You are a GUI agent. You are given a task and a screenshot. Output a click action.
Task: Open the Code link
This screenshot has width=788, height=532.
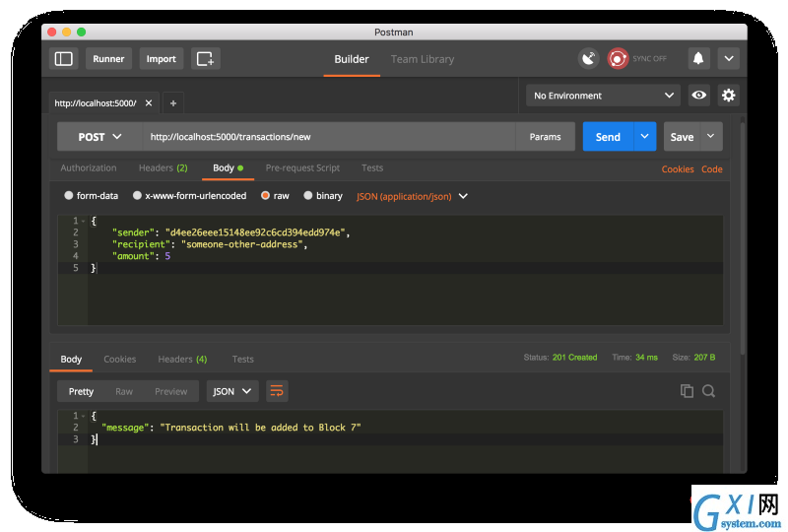point(712,168)
